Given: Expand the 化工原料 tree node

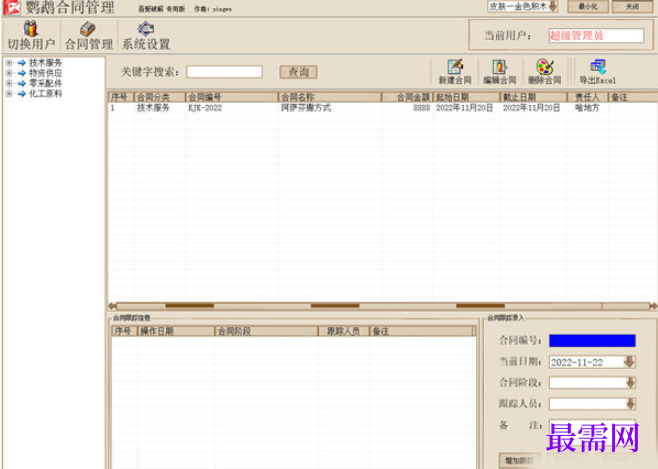Looking at the screenshot, I should coord(9,94).
